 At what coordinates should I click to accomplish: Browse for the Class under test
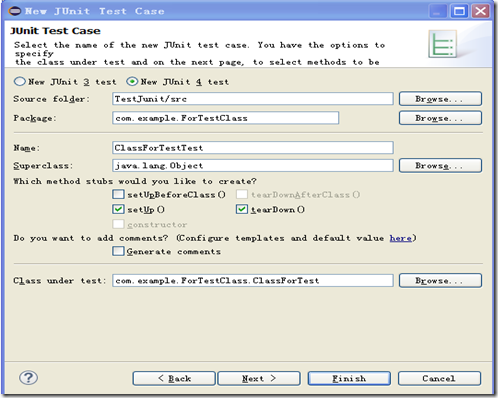click(x=440, y=281)
